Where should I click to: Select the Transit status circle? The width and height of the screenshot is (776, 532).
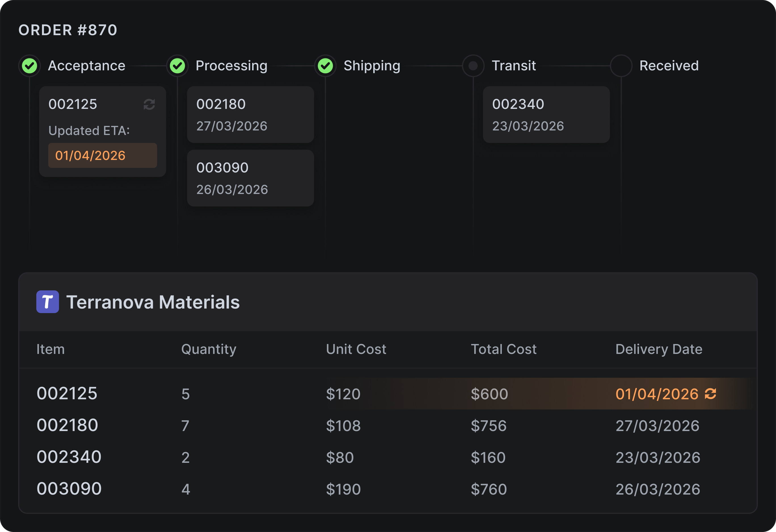(473, 66)
